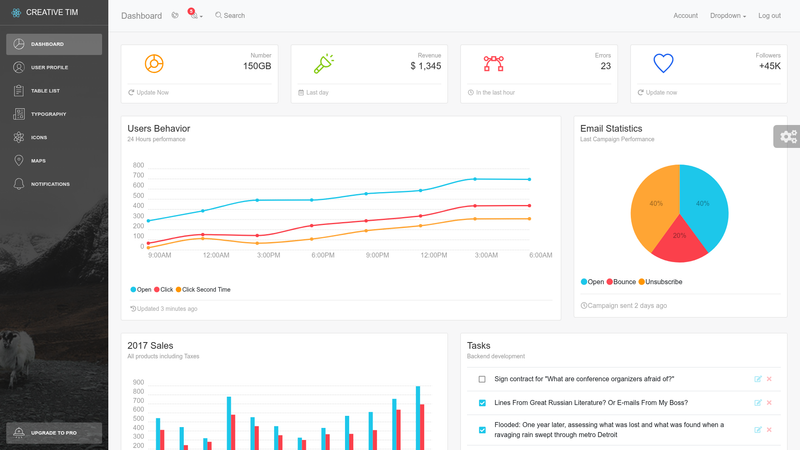Screen dimensions: 800x450
Task: Click the green flashlight Revenue icon
Action: [323, 64]
